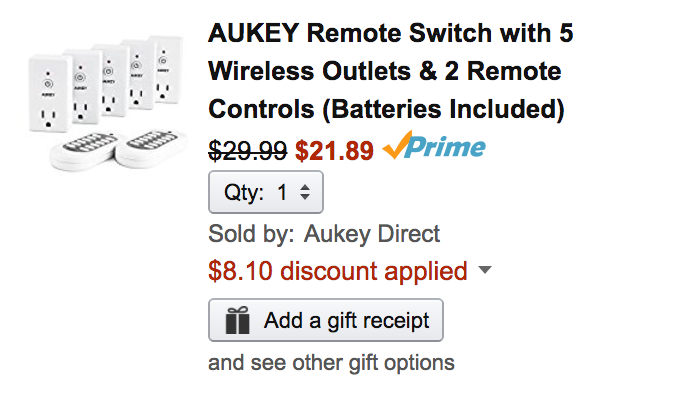Expand the discount applied arrow
676x402 pixels.
click(485, 271)
